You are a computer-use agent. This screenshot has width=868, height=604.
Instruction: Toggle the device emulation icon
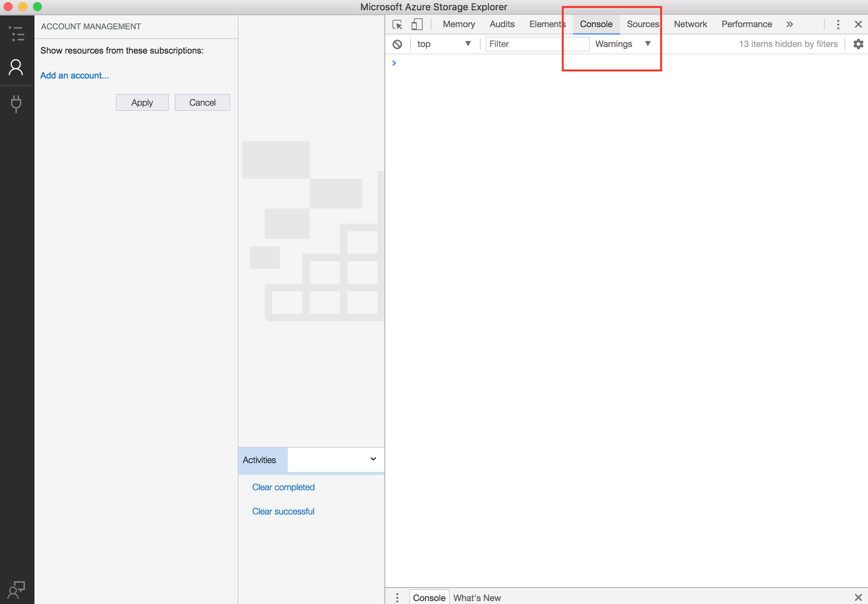click(417, 24)
